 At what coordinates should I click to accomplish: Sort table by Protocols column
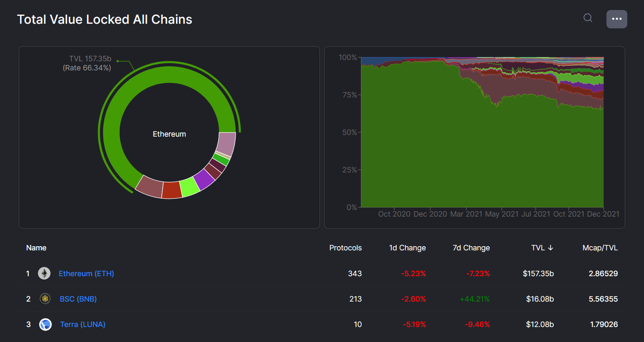point(345,248)
